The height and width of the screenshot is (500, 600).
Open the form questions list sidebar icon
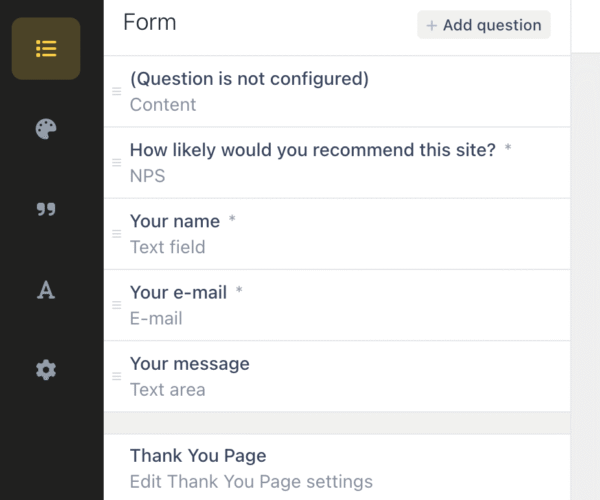[46, 49]
